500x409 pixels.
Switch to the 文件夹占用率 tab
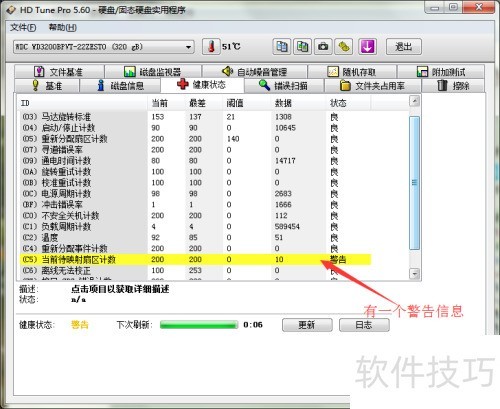pyautogui.click(x=373, y=86)
